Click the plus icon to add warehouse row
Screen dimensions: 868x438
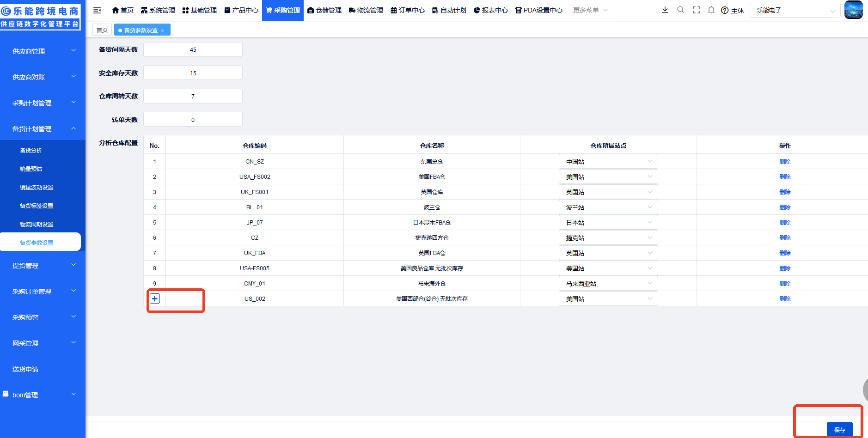click(155, 298)
